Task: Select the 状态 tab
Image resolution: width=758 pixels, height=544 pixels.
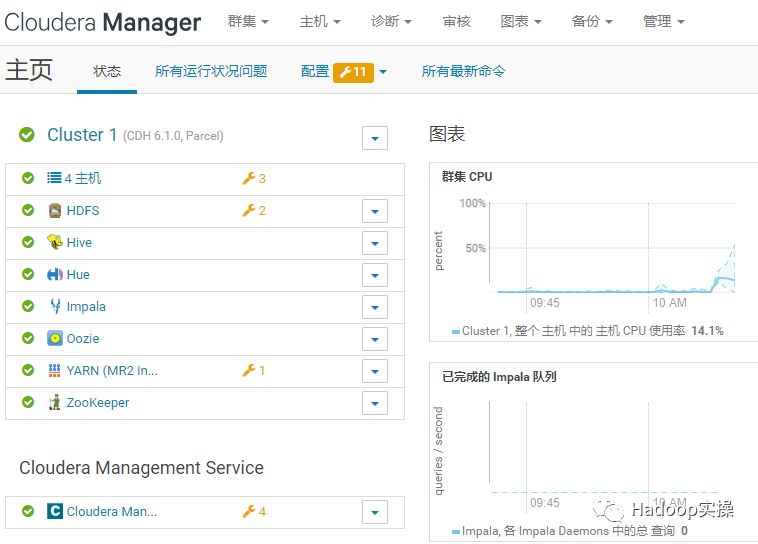Action: (x=107, y=72)
